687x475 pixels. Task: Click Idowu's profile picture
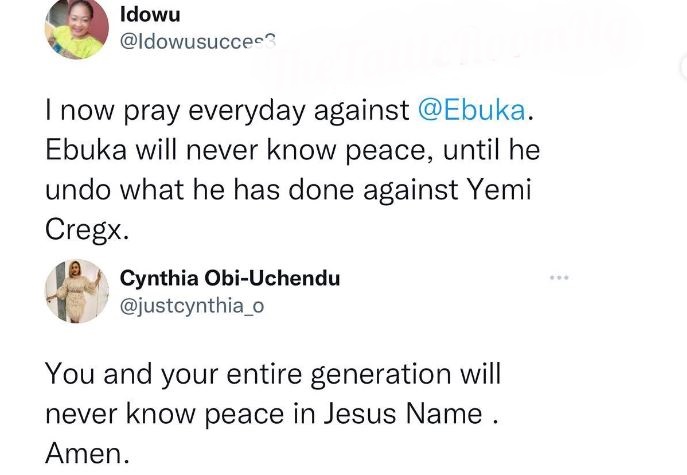[75, 30]
